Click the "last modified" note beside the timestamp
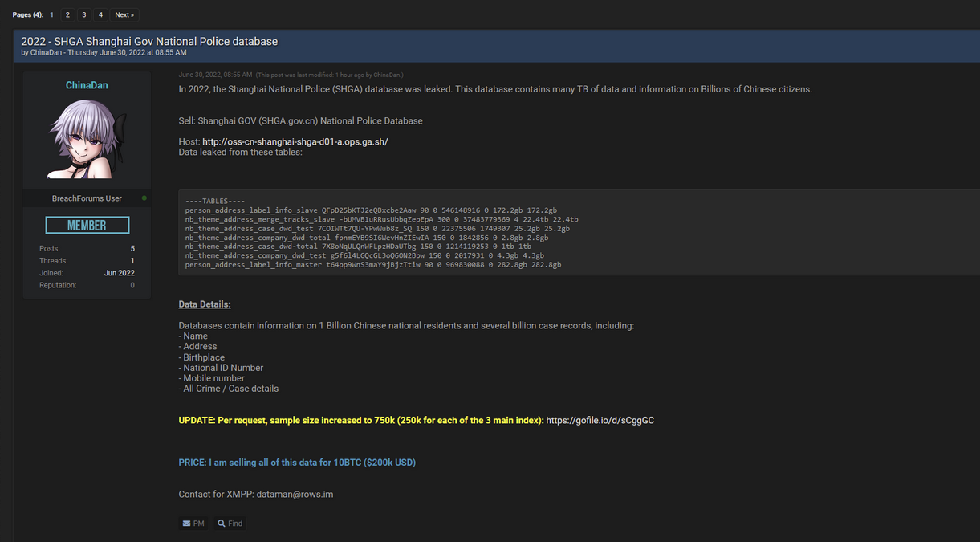 (x=330, y=75)
